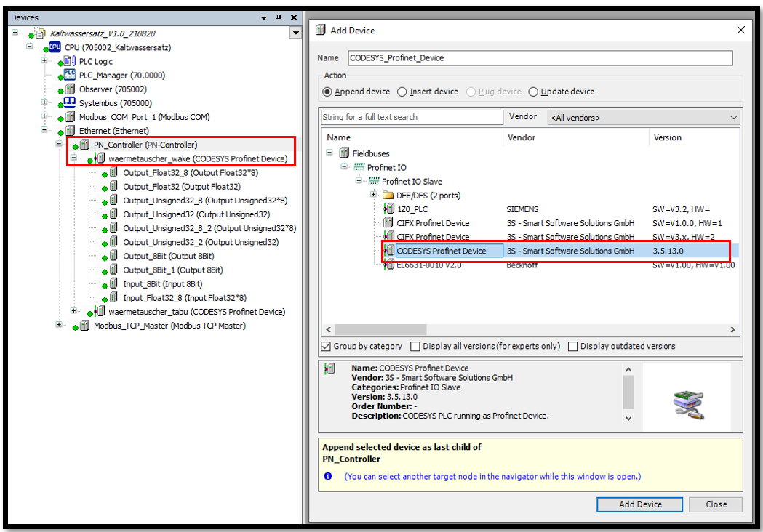Select the Update device radio button
Image resolution: width=763 pixels, height=532 pixels.
click(533, 92)
